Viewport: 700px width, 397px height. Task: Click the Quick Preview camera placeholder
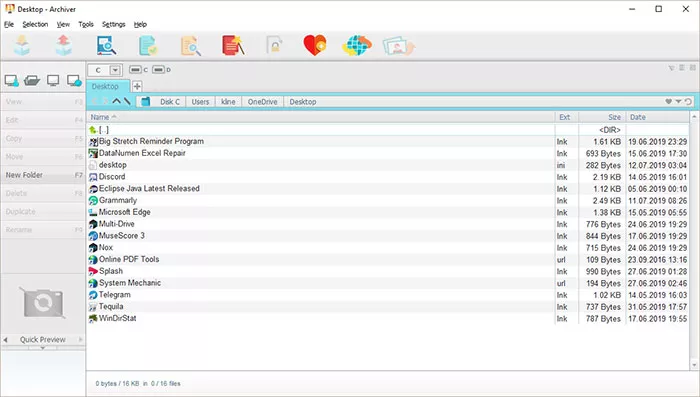click(x=43, y=303)
